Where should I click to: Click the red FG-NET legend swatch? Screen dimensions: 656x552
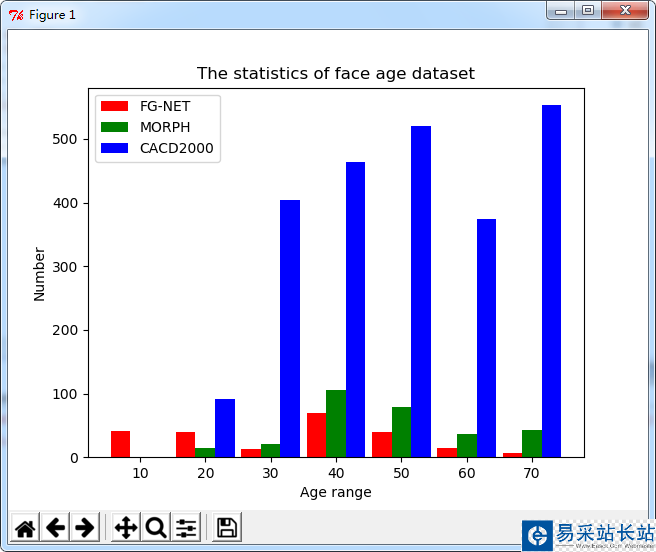114,106
